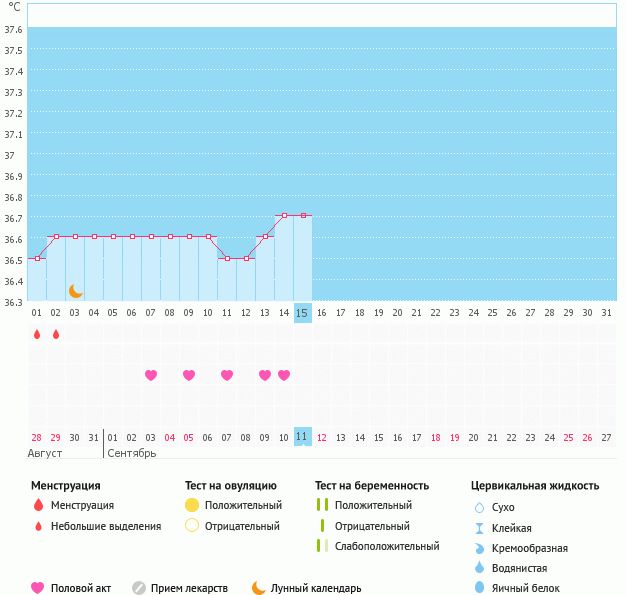Click the 'Сухо' dry fluid legend icon

pos(478,508)
